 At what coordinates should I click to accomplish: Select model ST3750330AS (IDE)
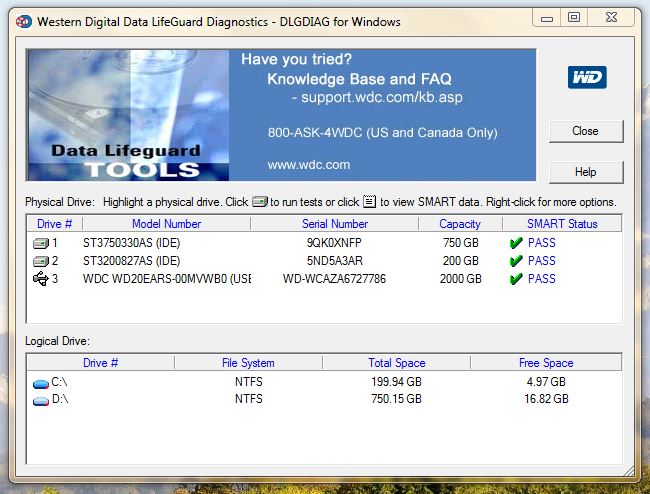[131, 243]
